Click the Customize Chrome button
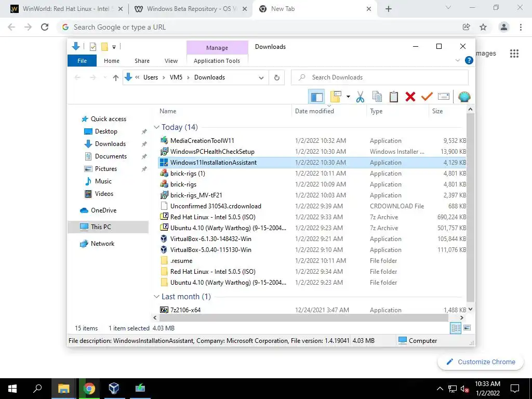Image resolution: width=532 pixels, height=399 pixels. (x=481, y=362)
